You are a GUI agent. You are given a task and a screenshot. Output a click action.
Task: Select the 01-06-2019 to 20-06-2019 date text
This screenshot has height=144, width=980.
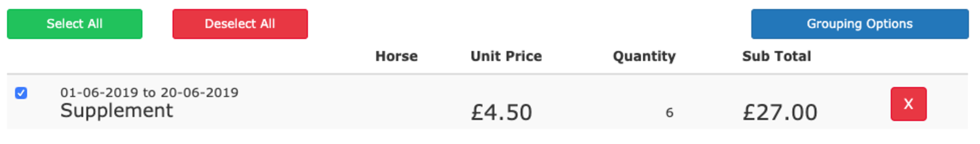coord(149,92)
